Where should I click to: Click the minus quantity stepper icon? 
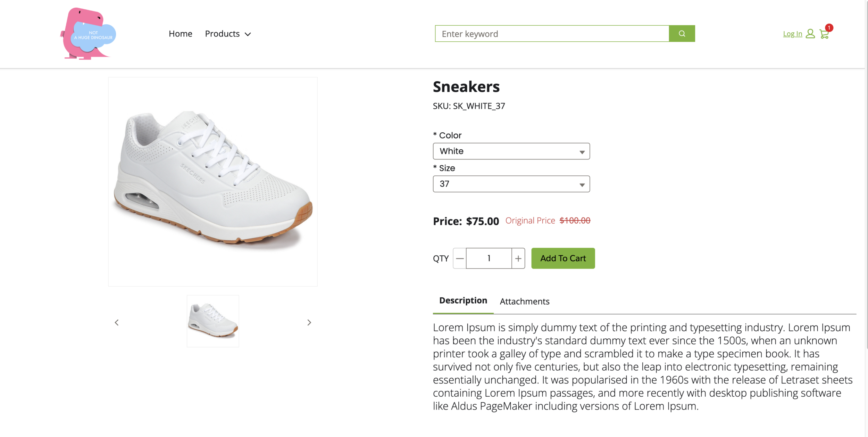(x=459, y=258)
